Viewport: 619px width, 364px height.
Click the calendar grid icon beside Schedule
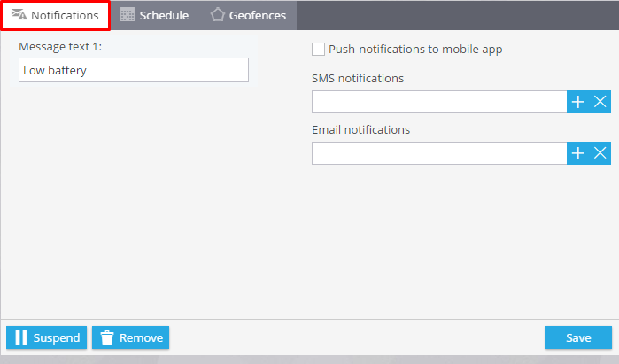[128, 15]
